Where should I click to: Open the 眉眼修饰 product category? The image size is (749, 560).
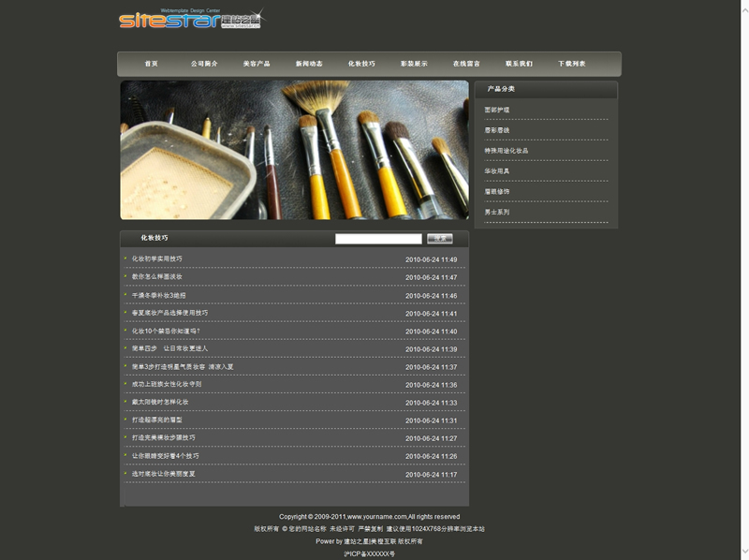pyautogui.click(x=497, y=192)
